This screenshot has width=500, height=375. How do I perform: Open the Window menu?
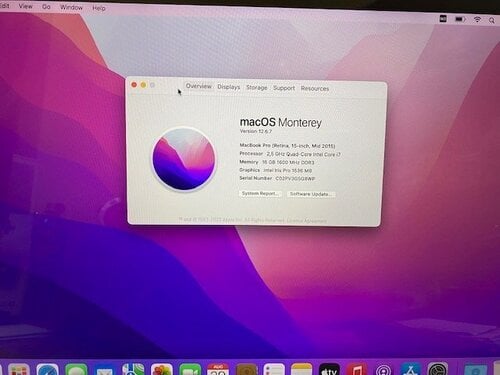71,7
